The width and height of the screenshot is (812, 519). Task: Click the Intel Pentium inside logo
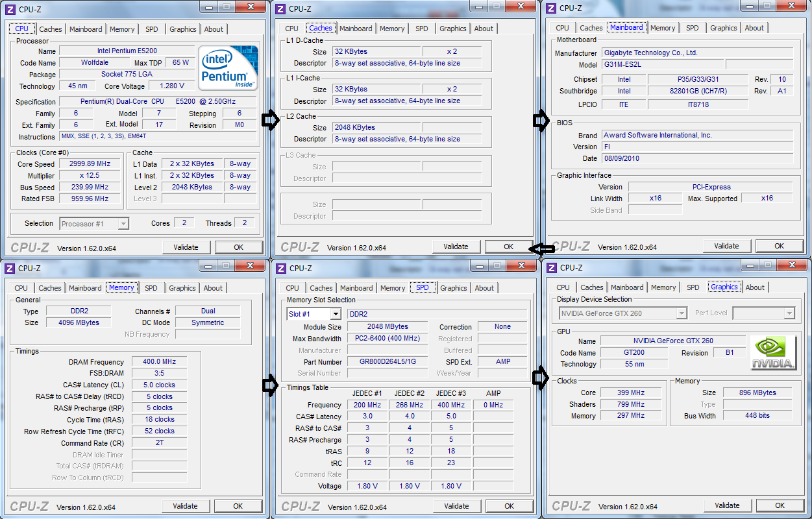click(x=228, y=67)
